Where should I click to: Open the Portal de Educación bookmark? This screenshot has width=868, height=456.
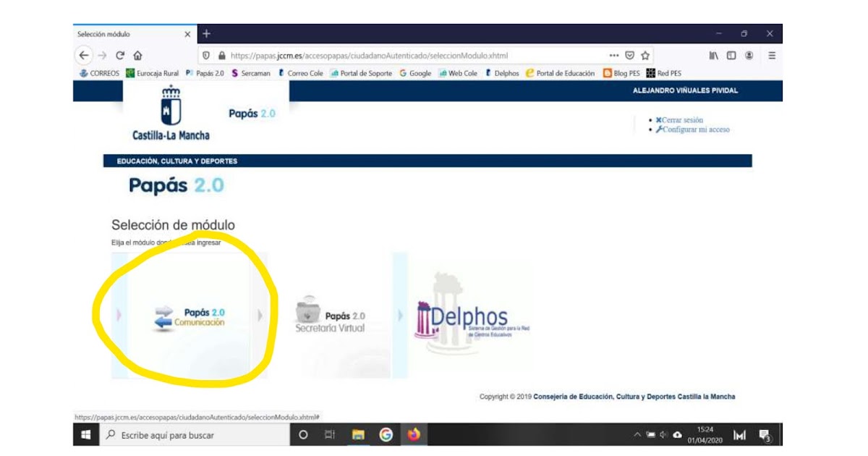(x=561, y=73)
